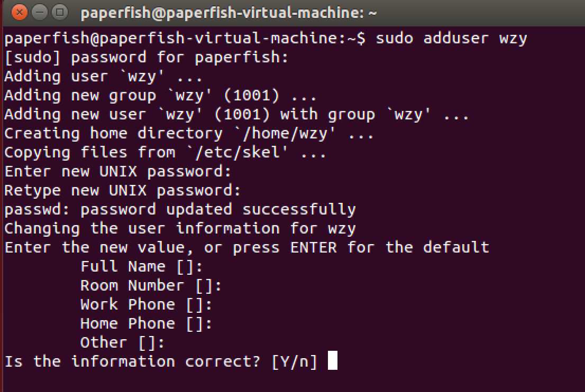Click the block cursor after [Y/n]
This screenshot has height=392, width=585.
pos(332,360)
